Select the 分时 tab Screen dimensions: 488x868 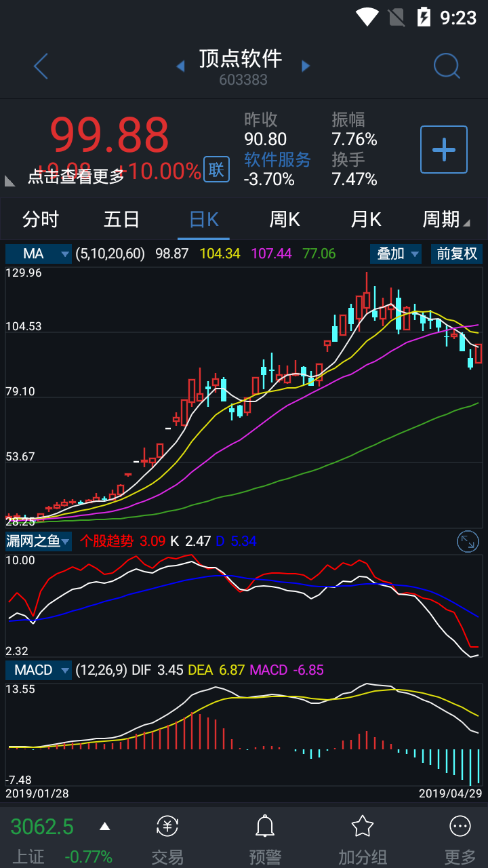[41, 220]
